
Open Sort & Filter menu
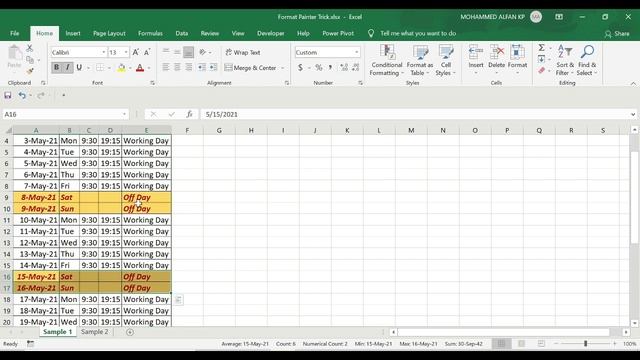565,60
